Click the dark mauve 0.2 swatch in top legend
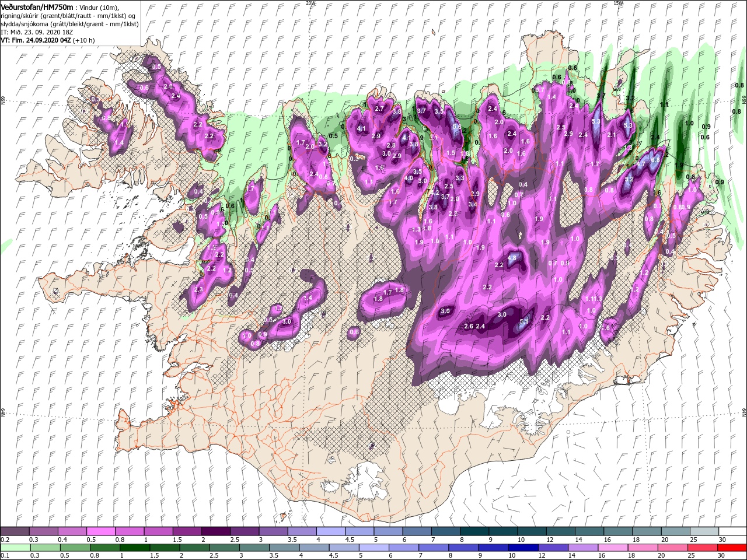 click(15, 531)
